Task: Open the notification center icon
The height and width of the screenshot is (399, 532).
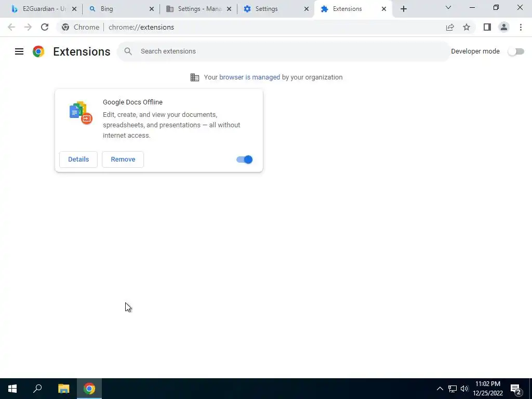Action: (x=516, y=389)
